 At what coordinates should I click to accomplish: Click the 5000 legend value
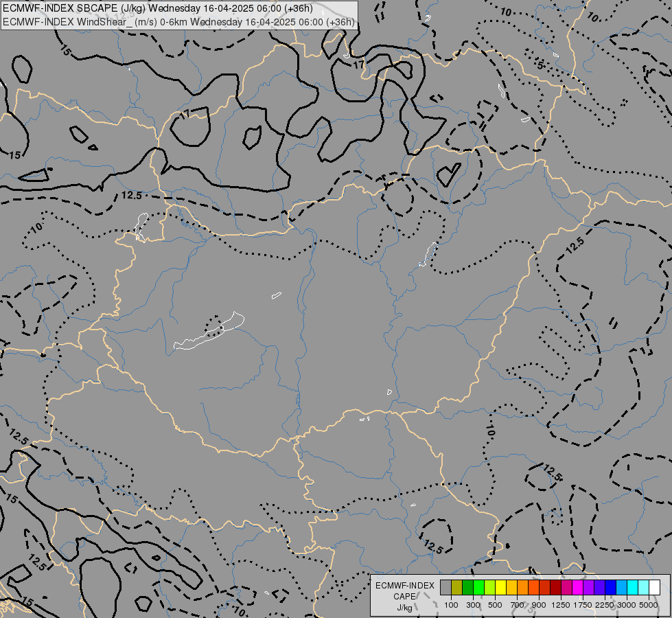click(649, 605)
